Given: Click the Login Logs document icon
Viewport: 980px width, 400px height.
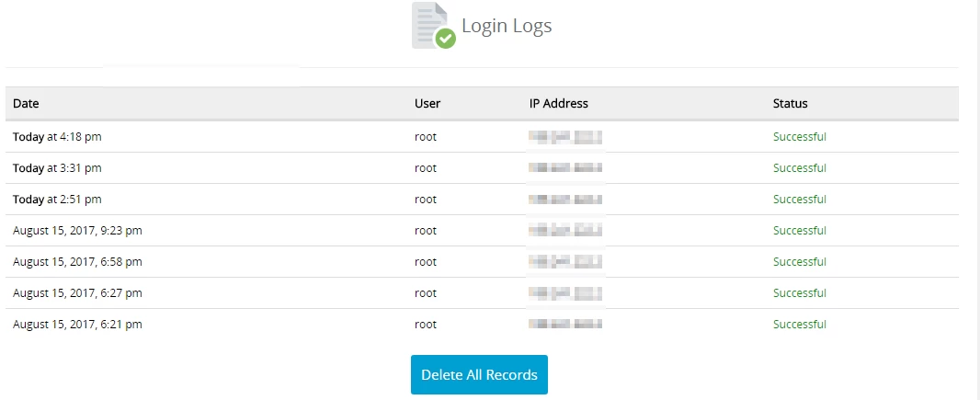Looking at the screenshot, I should click(x=429, y=23).
